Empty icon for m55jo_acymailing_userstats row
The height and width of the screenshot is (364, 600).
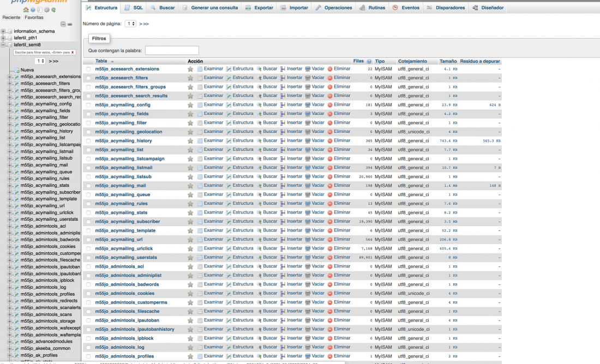click(x=308, y=258)
